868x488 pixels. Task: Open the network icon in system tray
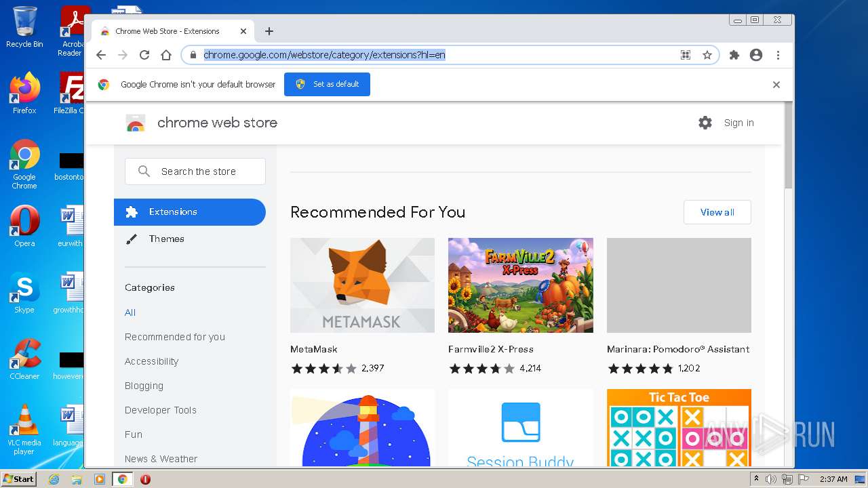pyautogui.click(x=787, y=479)
